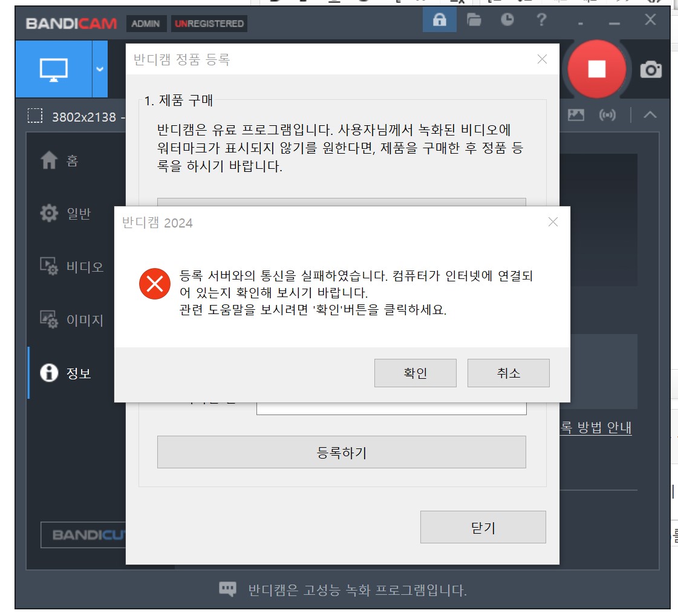Open the 등록 방법 안내 link

pyautogui.click(x=596, y=427)
